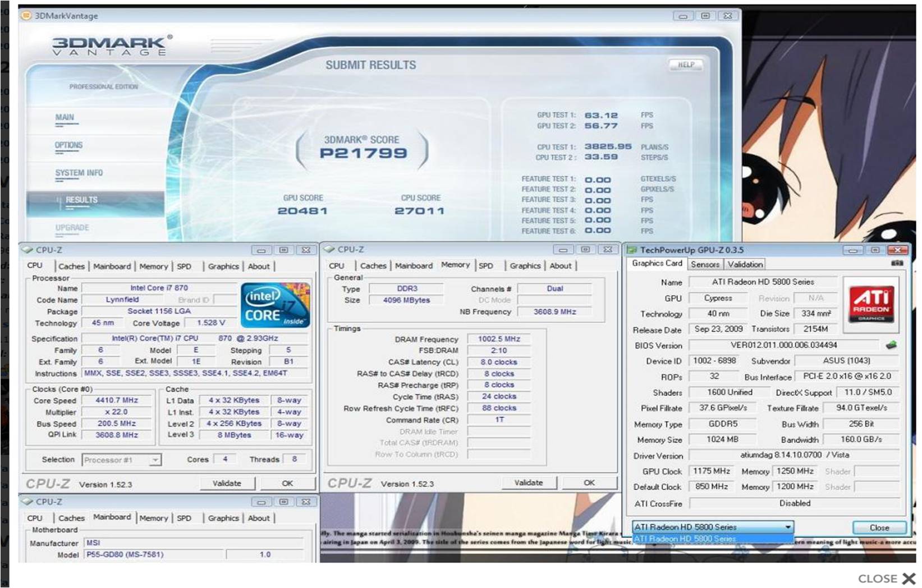Viewport: 922px width, 588px height.
Task: Click the GPU Test 1 value 63.12
Action: point(601,115)
